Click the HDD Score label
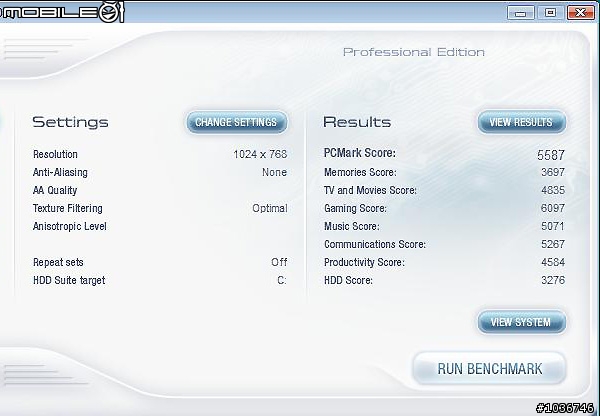Screen dimensions: 600x416 point(348,280)
